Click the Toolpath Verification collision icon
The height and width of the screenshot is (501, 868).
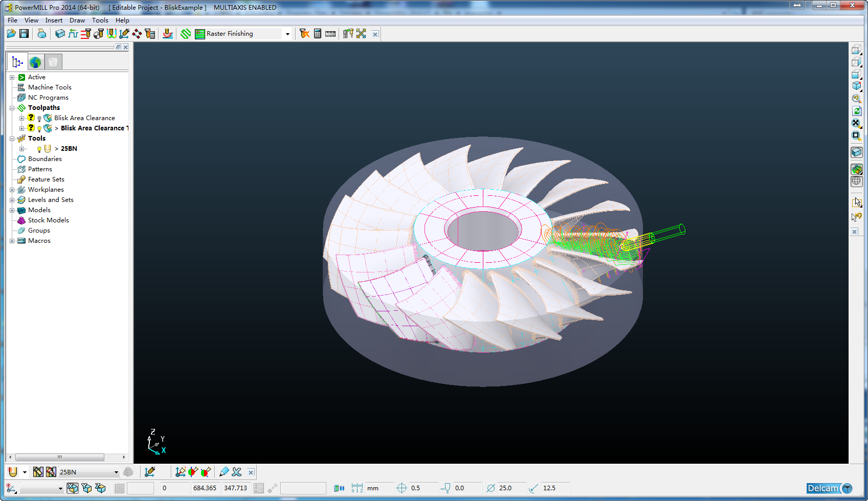tap(305, 34)
